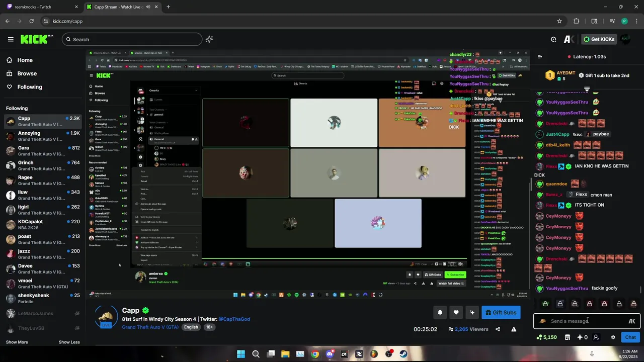Click the star balance showing 0
644x362 pixels.
582,337
